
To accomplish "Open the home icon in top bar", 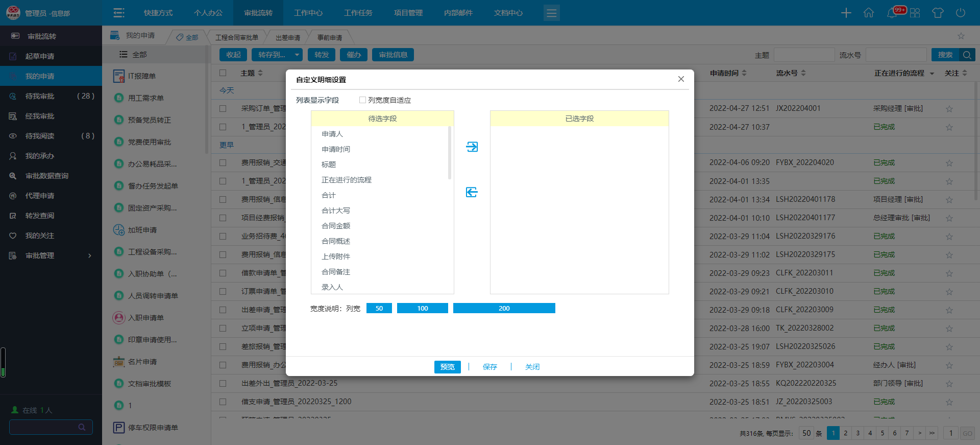I will click(x=868, y=13).
